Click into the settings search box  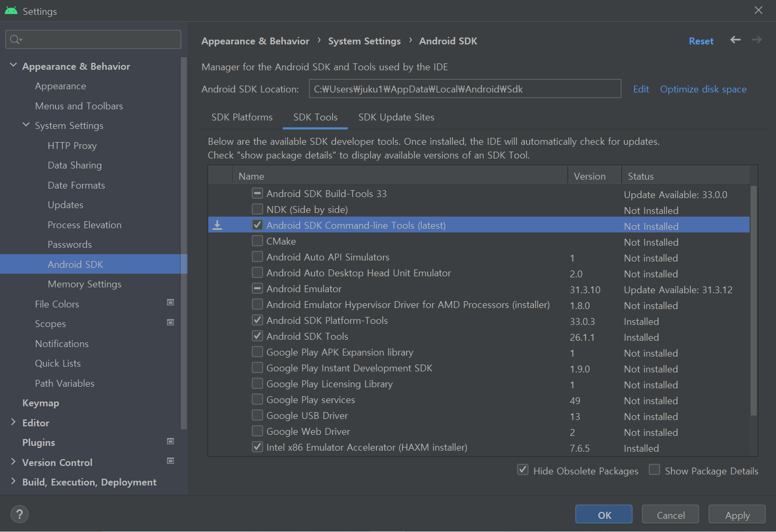pos(93,40)
